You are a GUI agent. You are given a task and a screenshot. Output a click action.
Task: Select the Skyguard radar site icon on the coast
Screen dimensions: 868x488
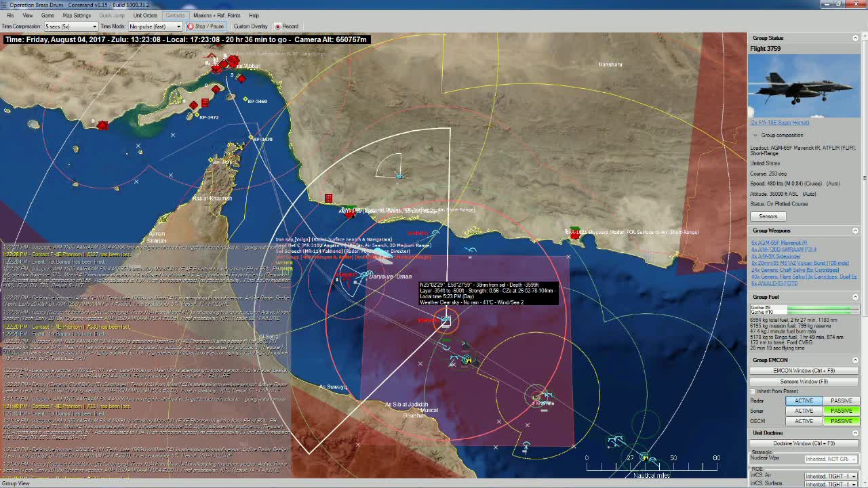tap(574, 232)
